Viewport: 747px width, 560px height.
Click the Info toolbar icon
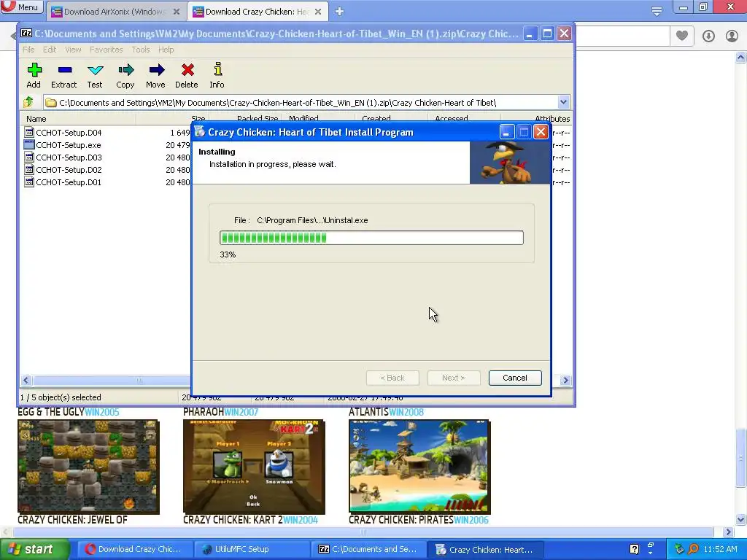coord(217,75)
